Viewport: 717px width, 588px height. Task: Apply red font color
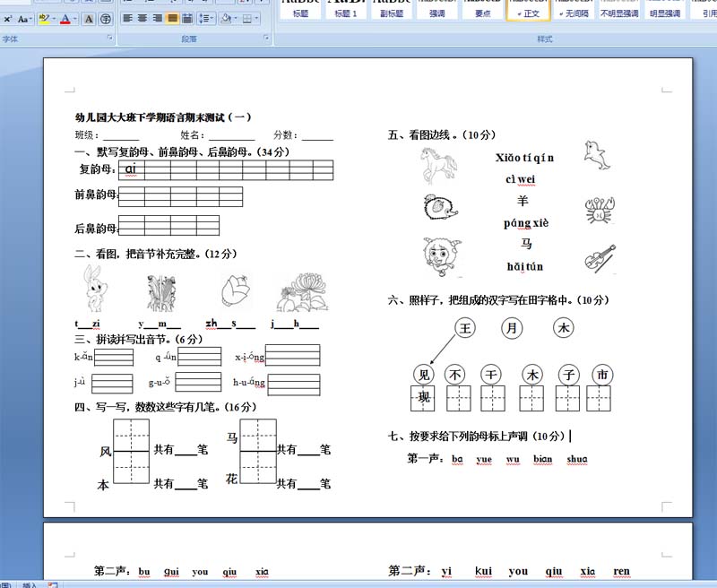click(x=65, y=19)
